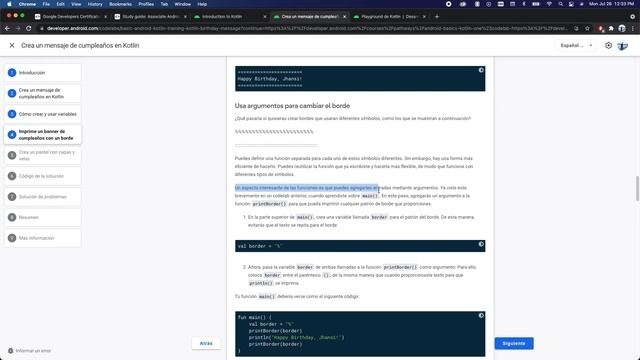640x360 pixels.
Task: Click the browser back arrow
Action: (7, 28)
